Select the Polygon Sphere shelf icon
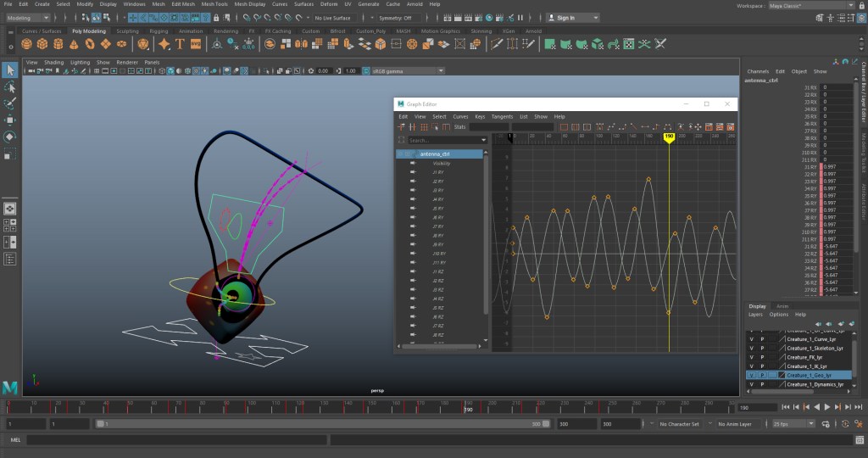Viewport: 868px width, 458px height. pos(27,43)
